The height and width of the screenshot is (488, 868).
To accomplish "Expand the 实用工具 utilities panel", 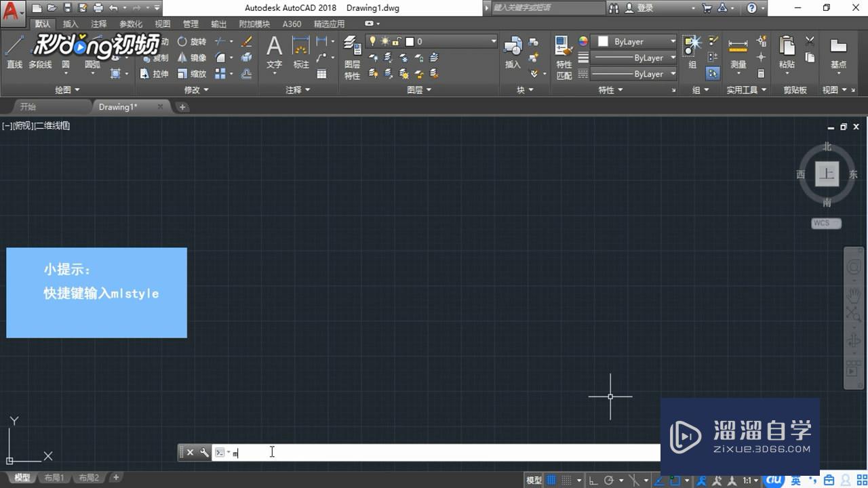I will pos(746,89).
